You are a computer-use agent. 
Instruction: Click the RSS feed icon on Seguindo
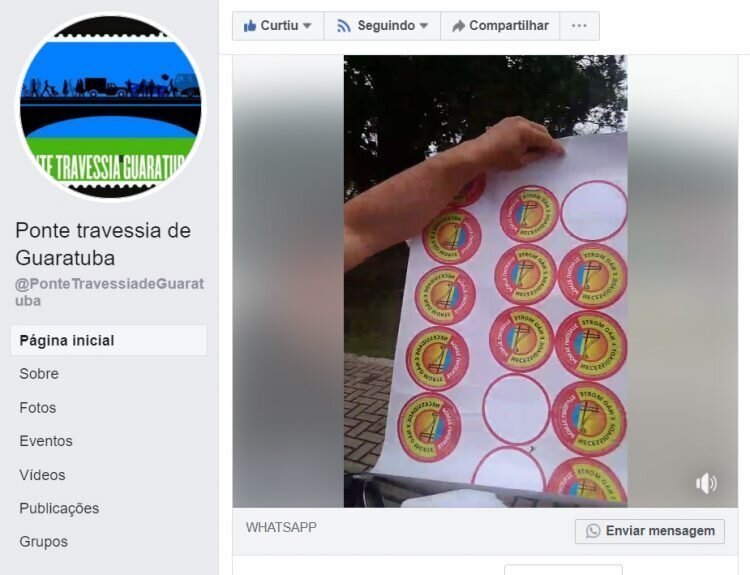click(343, 26)
